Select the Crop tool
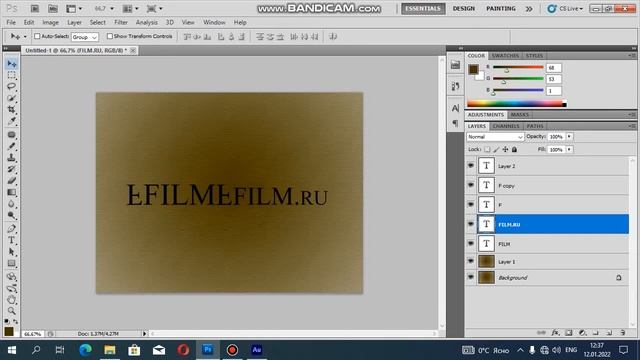Screen dimensions: 640x360 point(11,109)
